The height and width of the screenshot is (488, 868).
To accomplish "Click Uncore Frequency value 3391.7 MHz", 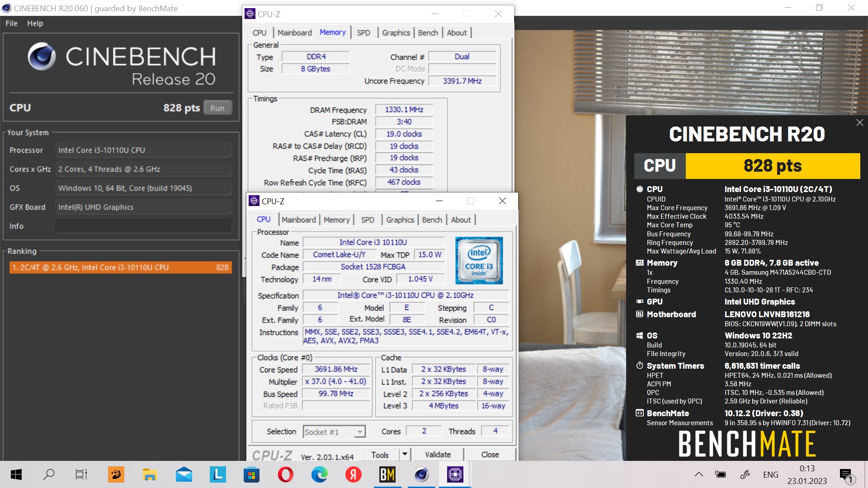I will [462, 81].
